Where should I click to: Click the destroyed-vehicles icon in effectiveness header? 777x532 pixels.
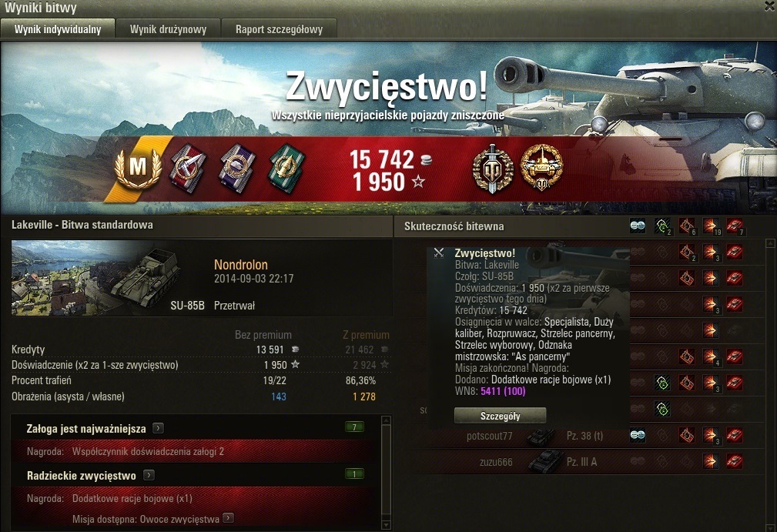point(735,226)
